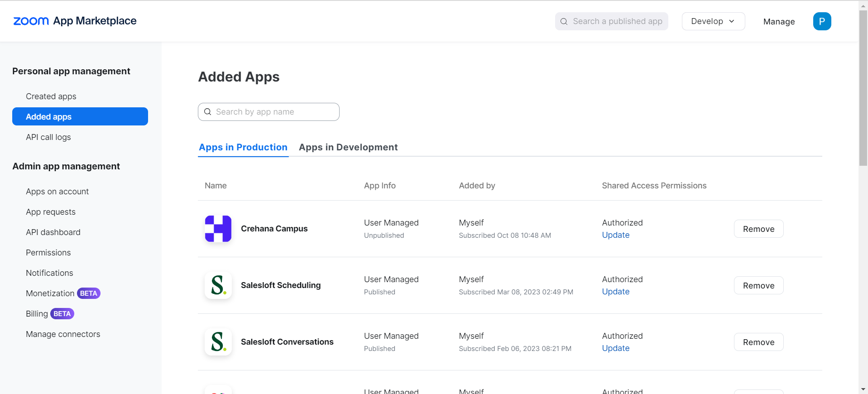The height and width of the screenshot is (394, 868).
Task: Expand the Develop dropdown
Action: (713, 21)
